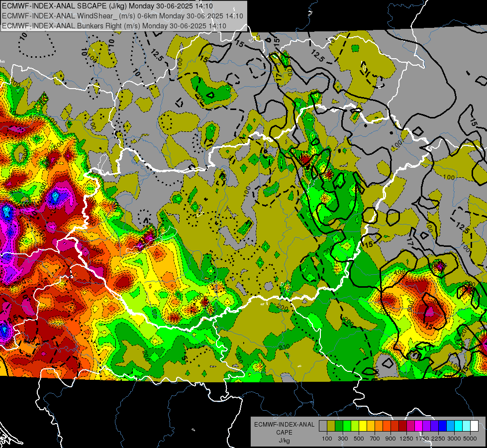
Task: Click the SBCAPE title line at top
Action: (x=107, y=6)
